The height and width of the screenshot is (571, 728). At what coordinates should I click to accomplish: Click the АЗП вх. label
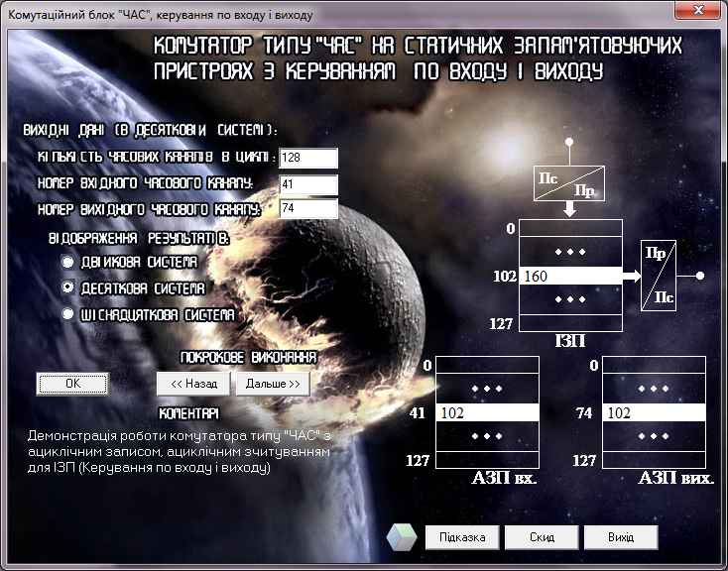point(504,478)
